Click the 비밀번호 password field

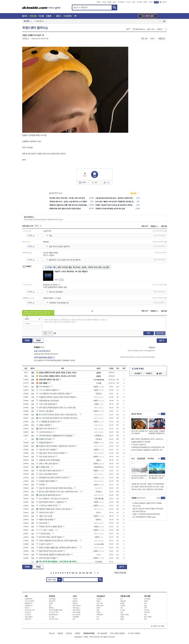(x=32, y=324)
